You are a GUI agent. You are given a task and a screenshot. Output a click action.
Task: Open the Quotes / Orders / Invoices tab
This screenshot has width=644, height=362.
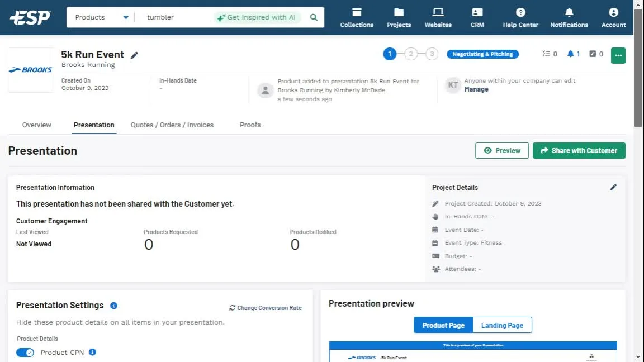coord(172,125)
